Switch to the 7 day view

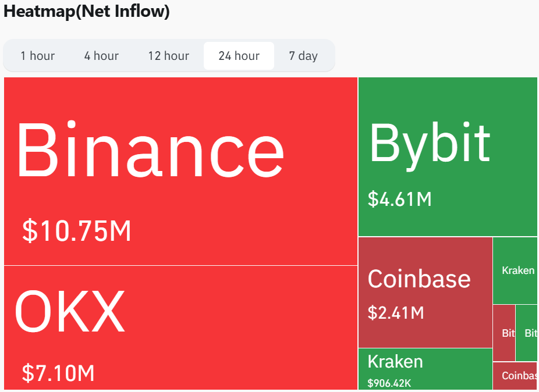[x=303, y=56]
